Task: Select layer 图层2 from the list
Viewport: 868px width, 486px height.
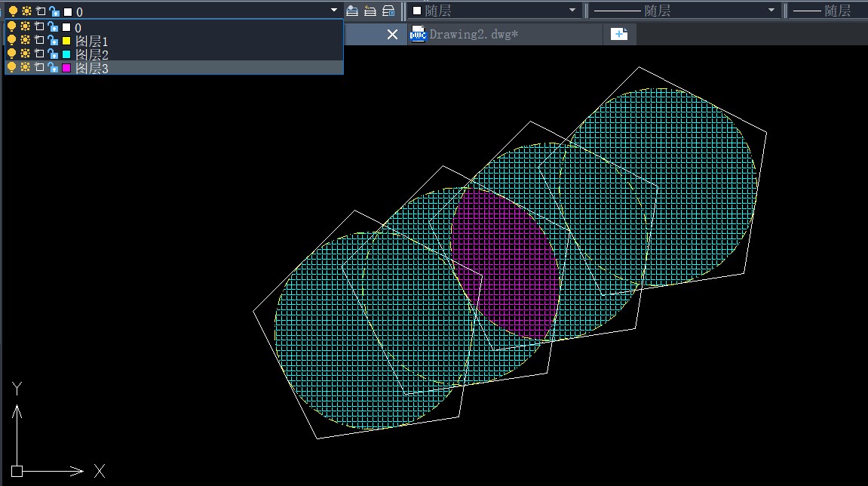Action: pos(174,54)
